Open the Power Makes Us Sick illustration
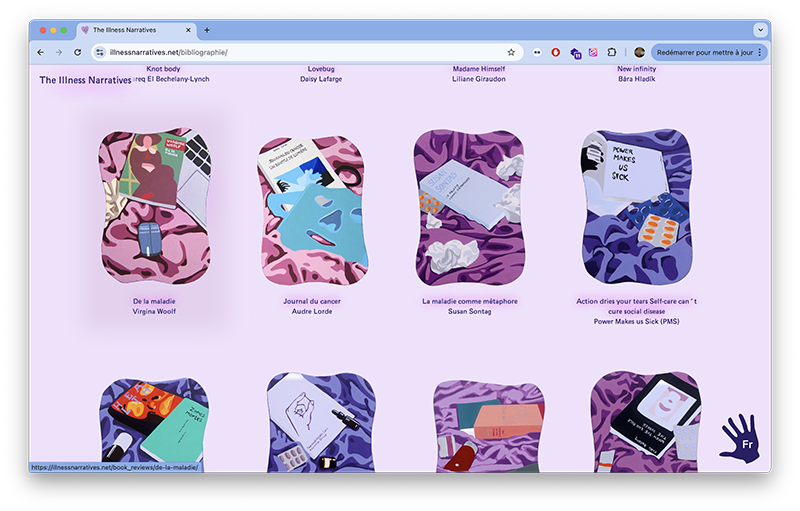Image resolution: width=800 pixels, height=511 pixels. [637, 207]
